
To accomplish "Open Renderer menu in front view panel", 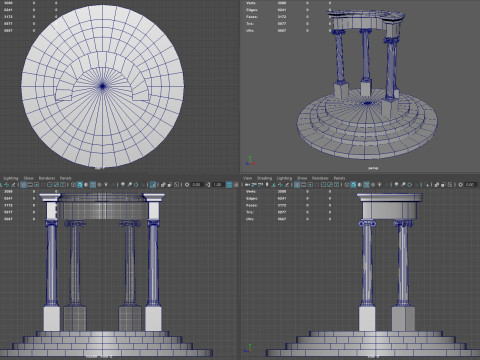I will [47, 178].
